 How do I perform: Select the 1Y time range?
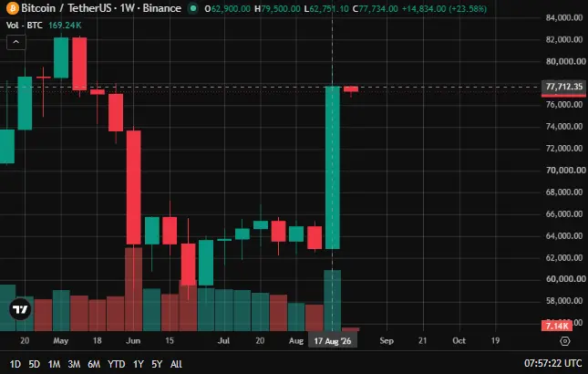coord(139,364)
